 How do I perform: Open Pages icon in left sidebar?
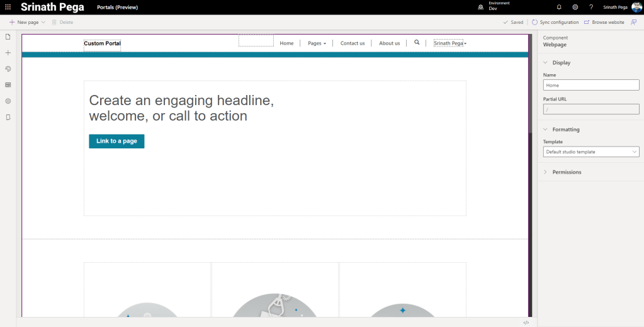pos(8,37)
